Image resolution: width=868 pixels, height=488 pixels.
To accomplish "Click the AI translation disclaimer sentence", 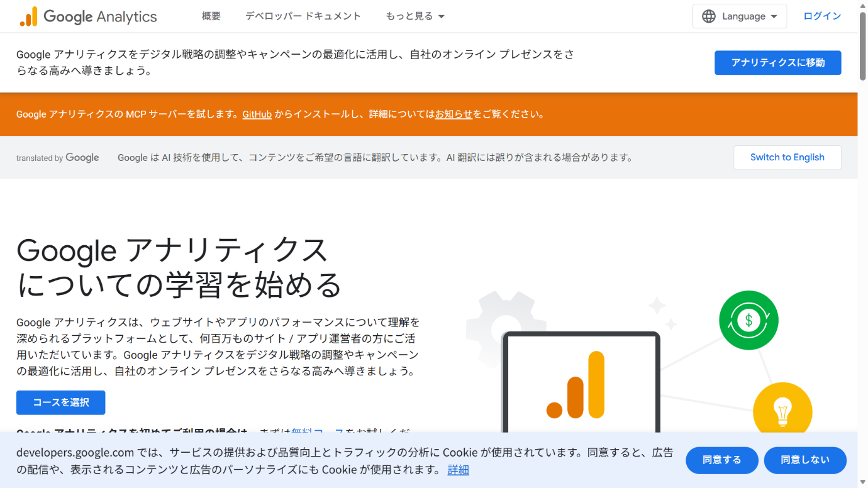I will [x=376, y=158].
